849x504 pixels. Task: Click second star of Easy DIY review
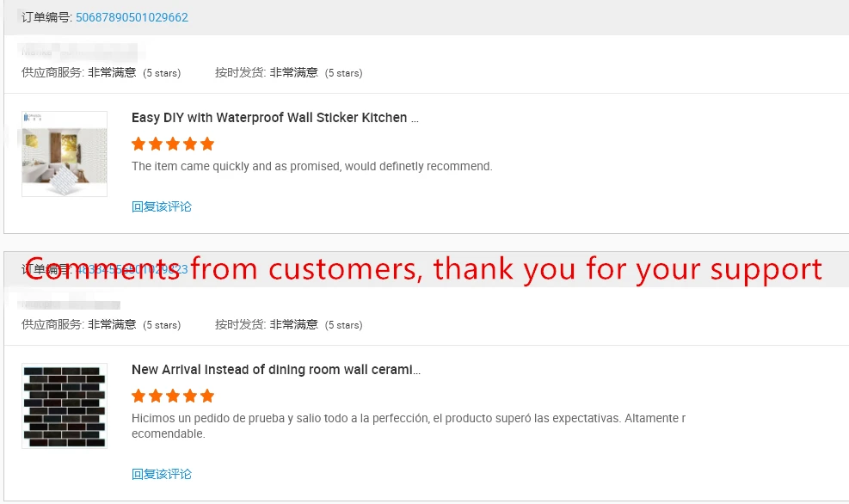[156, 144]
